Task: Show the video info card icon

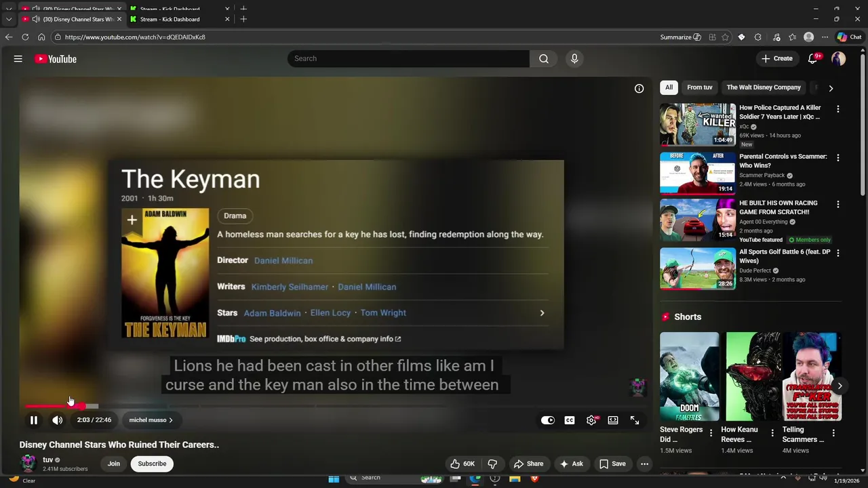Action: (x=639, y=89)
